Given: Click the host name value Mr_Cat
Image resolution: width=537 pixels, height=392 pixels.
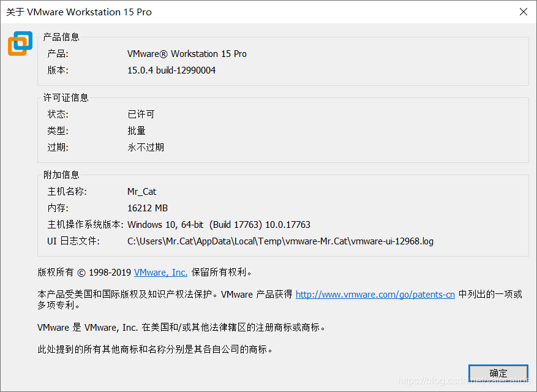Looking at the screenshot, I should point(142,192).
